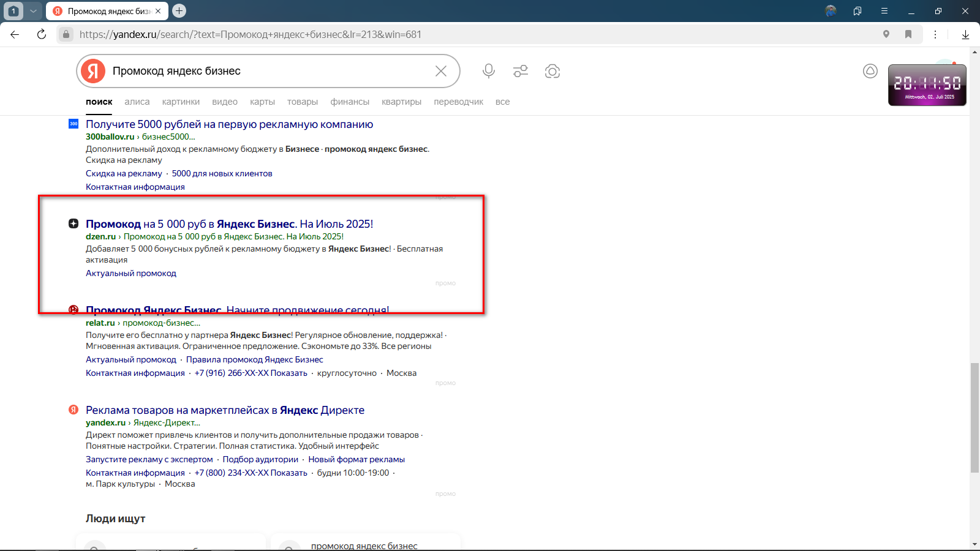Image resolution: width=980 pixels, height=551 pixels.
Task: Open Подбор аудитории sitelink
Action: [x=260, y=460]
